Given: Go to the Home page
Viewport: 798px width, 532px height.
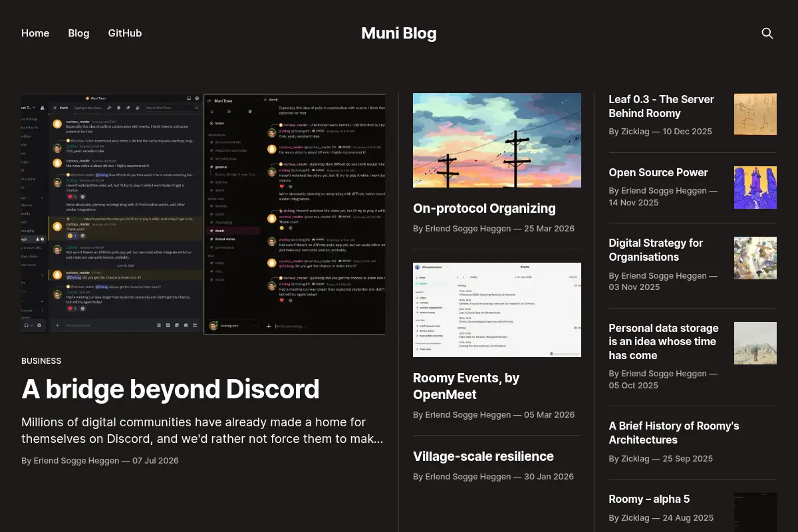Looking at the screenshot, I should [x=35, y=33].
